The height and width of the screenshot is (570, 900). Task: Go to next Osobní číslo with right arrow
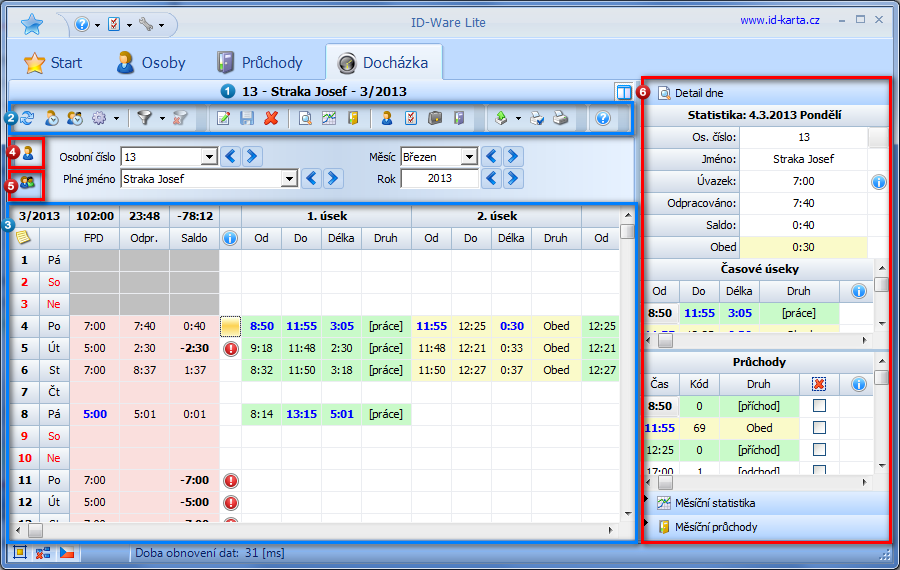pos(253,156)
